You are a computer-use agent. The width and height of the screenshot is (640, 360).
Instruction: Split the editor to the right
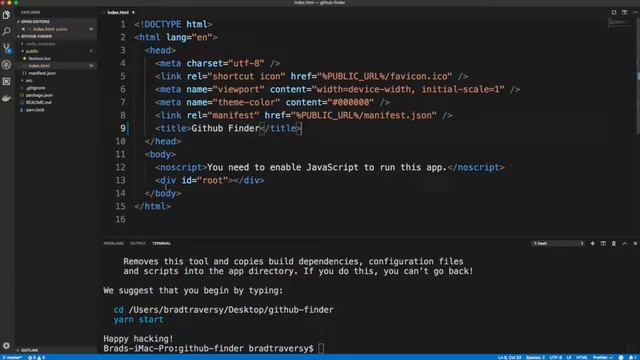tap(624, 12)
